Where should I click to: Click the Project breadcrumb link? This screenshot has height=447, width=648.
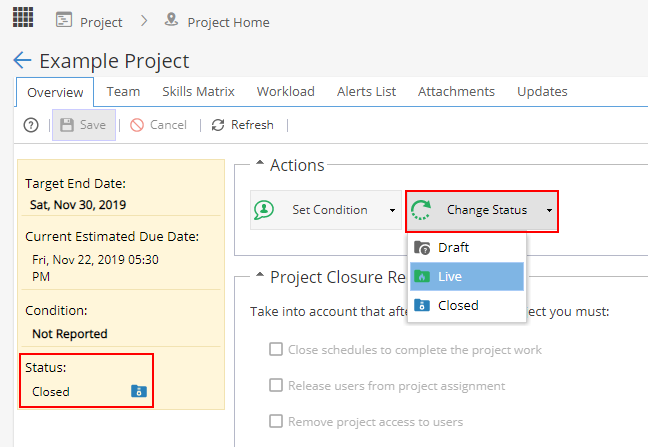coord(101,22)
